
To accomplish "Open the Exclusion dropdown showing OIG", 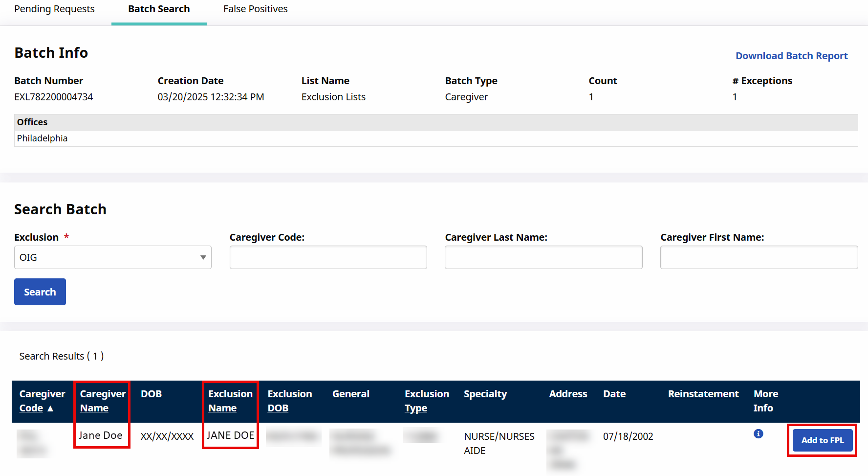I will tap(113, 257).
